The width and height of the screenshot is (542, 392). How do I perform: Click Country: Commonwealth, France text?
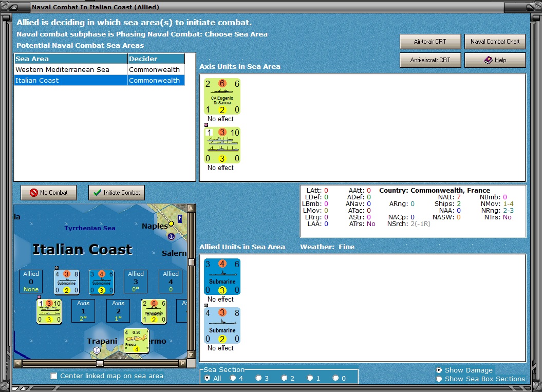click(435, 190)
